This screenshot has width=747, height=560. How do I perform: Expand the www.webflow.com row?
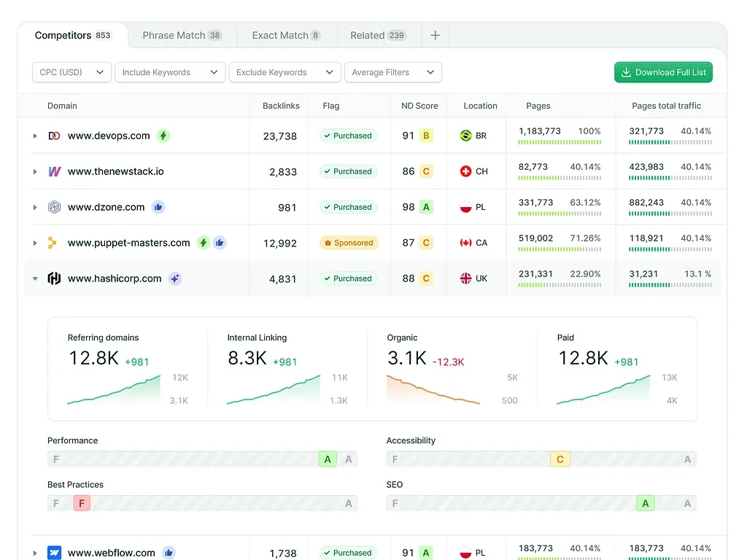(x=35, y=553)
